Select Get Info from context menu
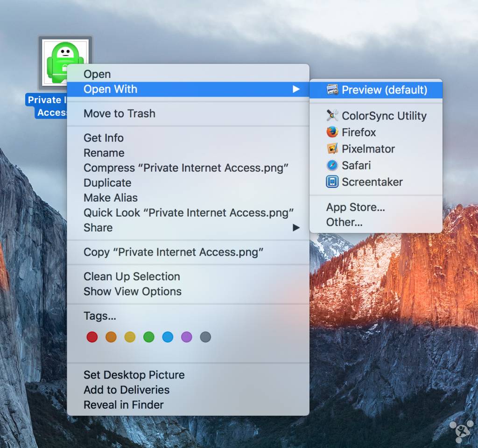 tap(104, 138)
